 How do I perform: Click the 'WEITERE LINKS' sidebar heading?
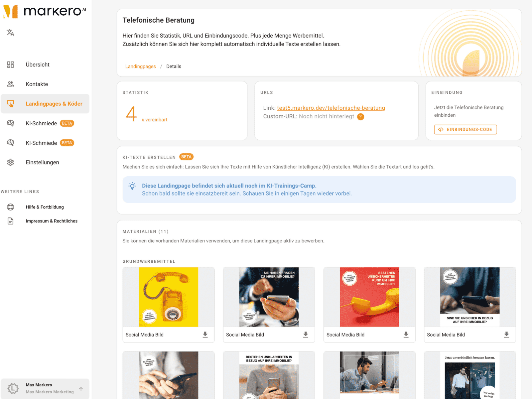pos(20,192)
